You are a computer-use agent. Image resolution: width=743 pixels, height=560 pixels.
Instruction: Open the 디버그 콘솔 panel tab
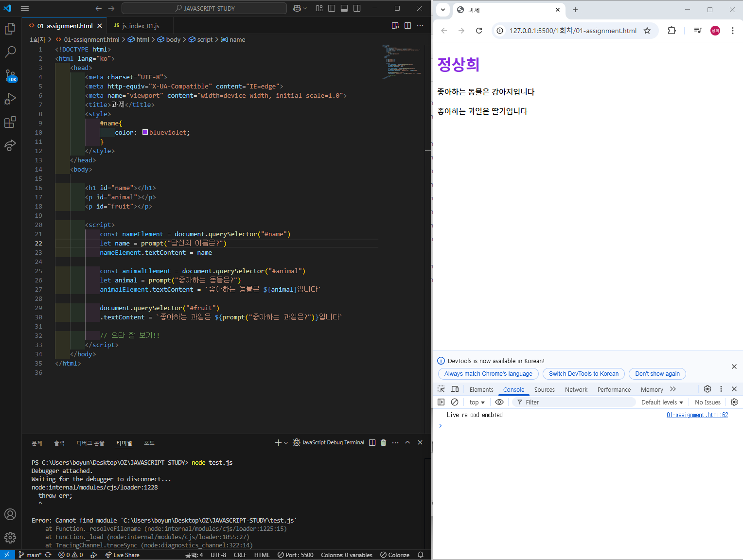coord(90,443)
